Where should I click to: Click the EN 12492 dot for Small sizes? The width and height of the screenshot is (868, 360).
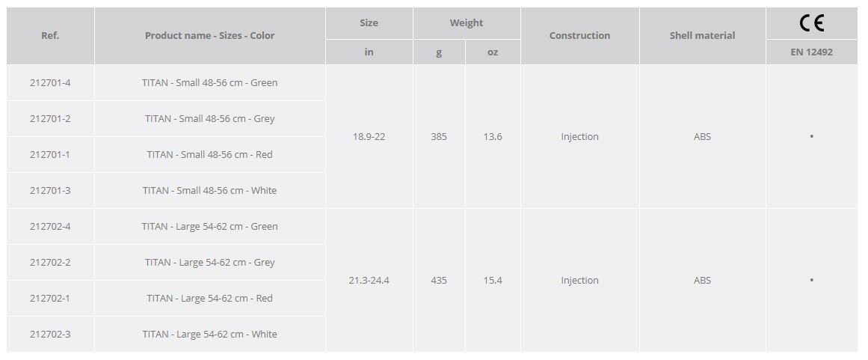(x=811, y=136)
